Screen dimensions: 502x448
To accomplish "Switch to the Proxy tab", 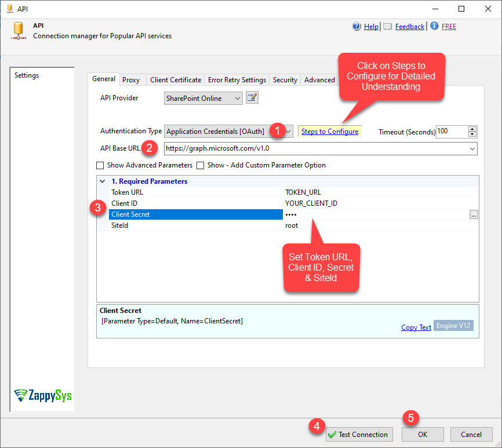I will click(x=131, y=80).
